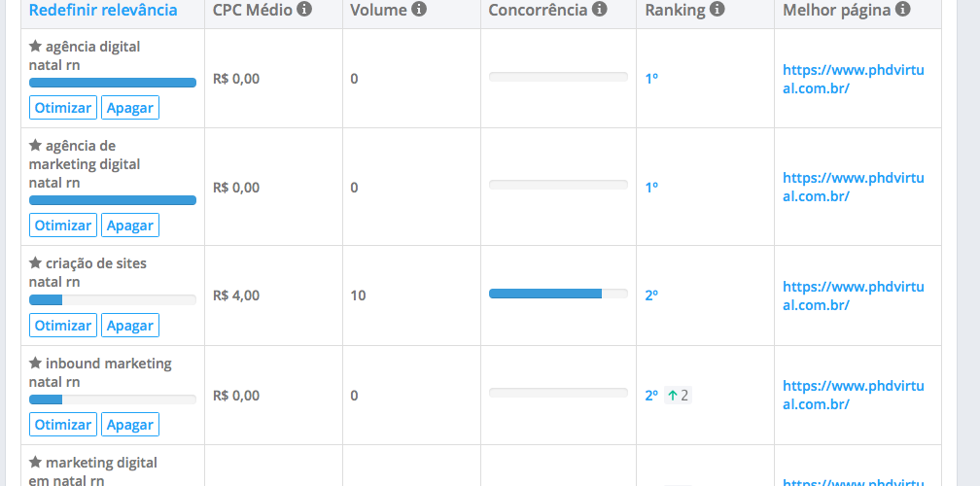This screenshot has width=980, height=486.
Task: Click the green up arrow ranking change badge
Action: pos(678,396)
